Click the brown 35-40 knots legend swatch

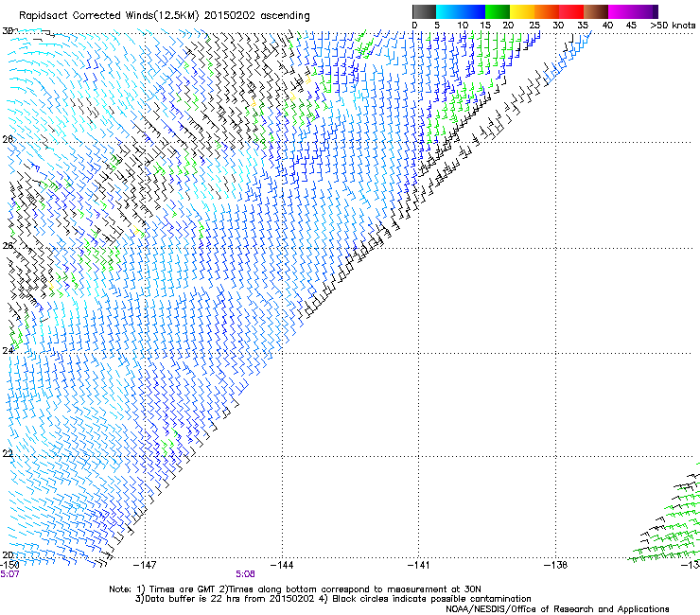(596, 11)
